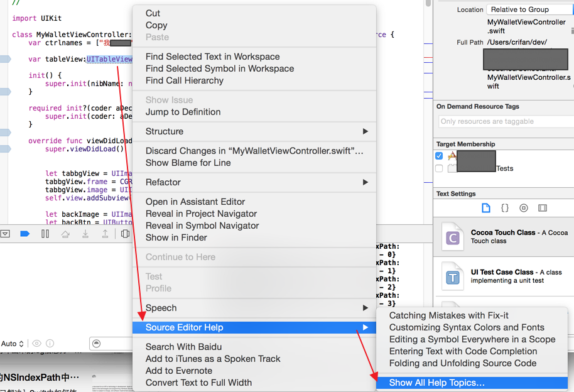Click the On Demand Resource Tags field

506,121
